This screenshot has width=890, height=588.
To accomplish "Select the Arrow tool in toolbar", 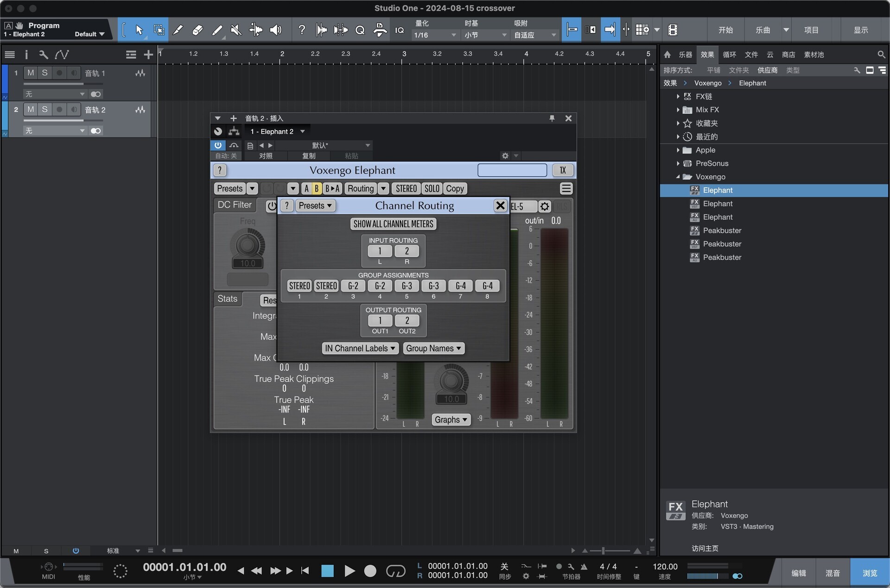I will pos(139,30).
